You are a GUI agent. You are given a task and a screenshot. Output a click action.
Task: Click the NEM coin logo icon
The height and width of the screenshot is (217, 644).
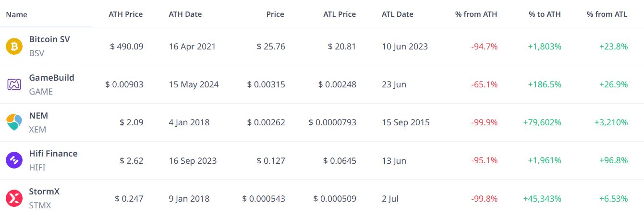(x=14, y=122)
